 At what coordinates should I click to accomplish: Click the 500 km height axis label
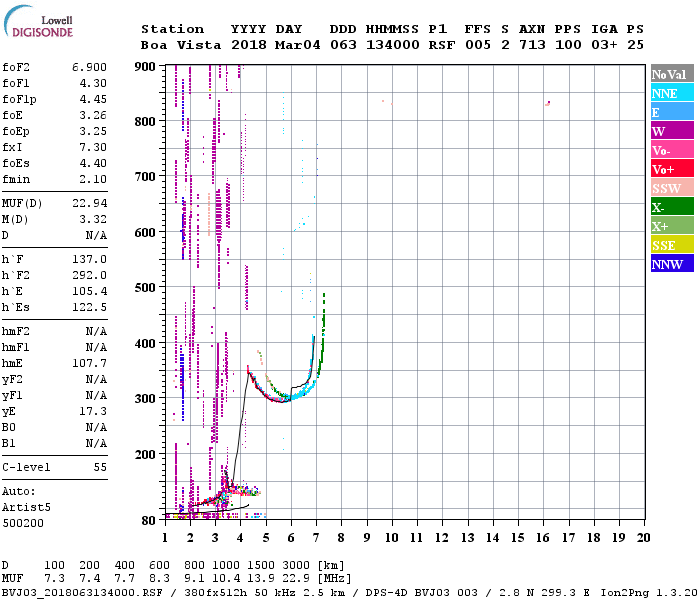coord(145,288)
